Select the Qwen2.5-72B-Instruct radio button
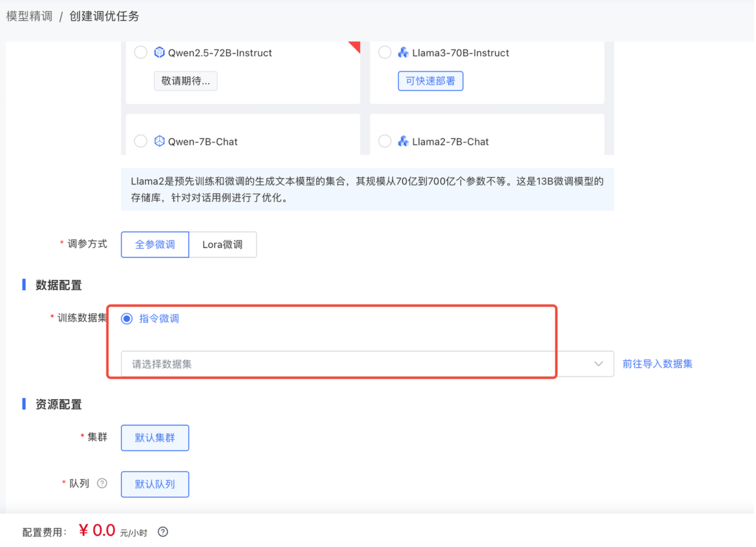 coord(141,53)
